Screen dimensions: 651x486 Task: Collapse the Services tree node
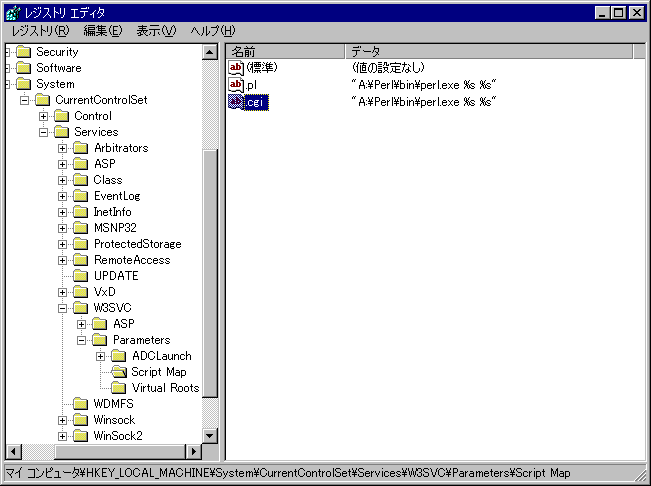(44, 132)
